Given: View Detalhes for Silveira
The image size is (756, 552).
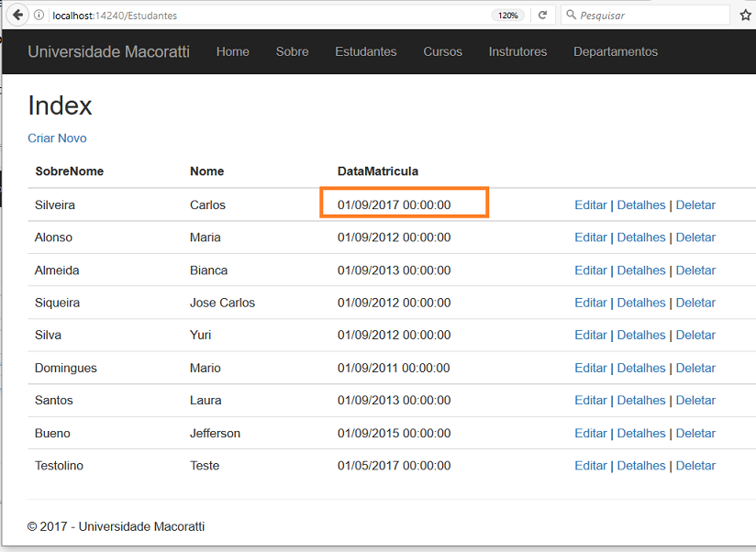Looking at the screenshot, I should [x=641, y=204].
